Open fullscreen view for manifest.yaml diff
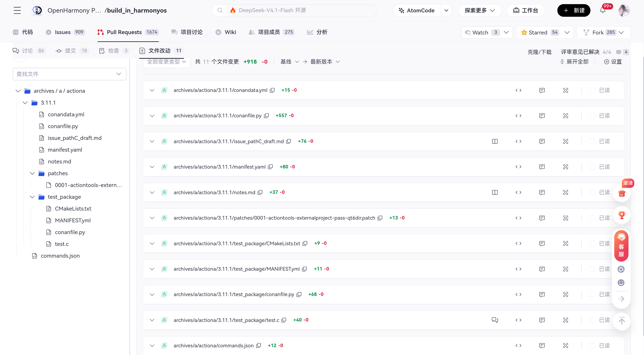The image size is (644, 355). pos(565,167)
